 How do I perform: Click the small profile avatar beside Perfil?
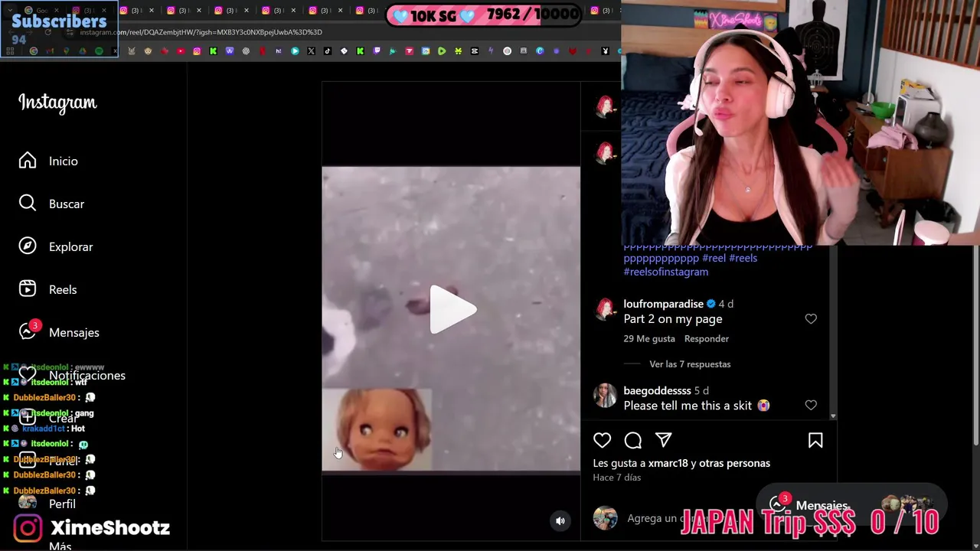click(28, 503)
